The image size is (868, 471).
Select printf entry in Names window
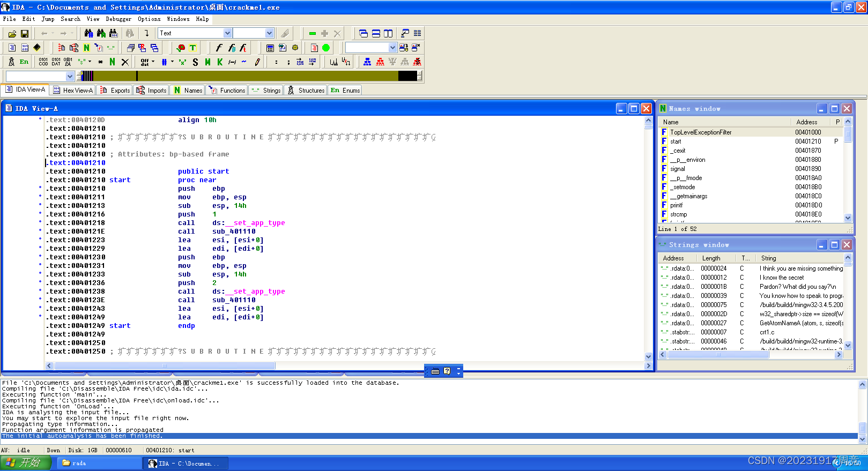pos(676,205)
